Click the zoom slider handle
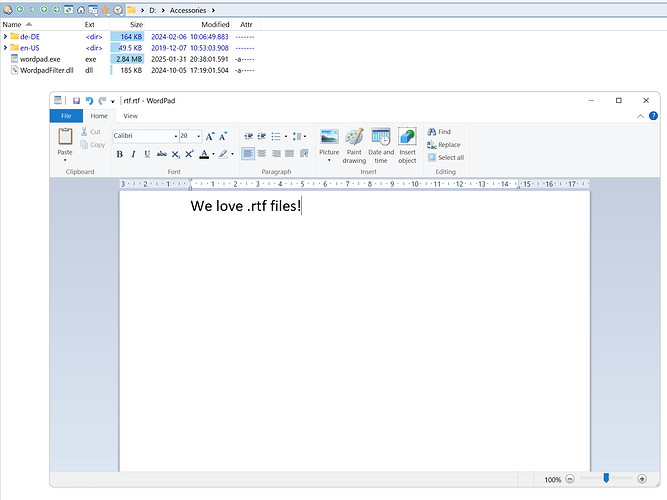 point(606,478)
